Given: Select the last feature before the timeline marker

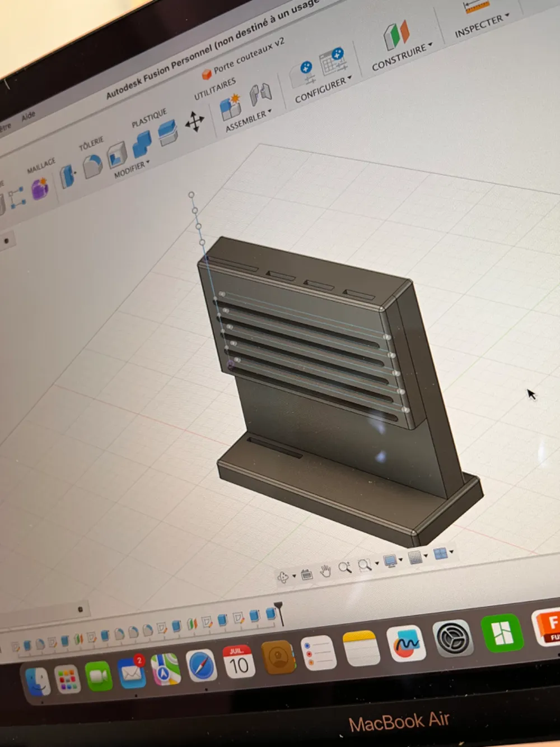Looking at the screenshot, I should (270, 615).
